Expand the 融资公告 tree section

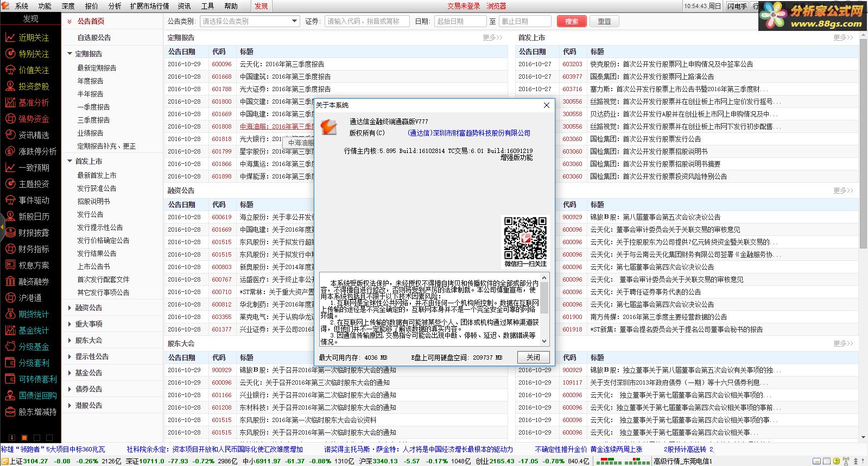click(x=69, y=308)
